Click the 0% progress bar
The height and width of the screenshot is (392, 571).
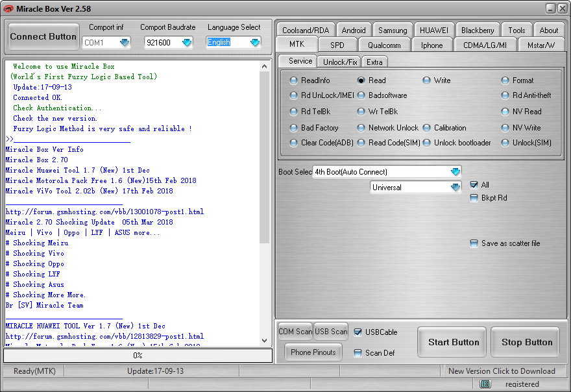click(x=138, y=355)
